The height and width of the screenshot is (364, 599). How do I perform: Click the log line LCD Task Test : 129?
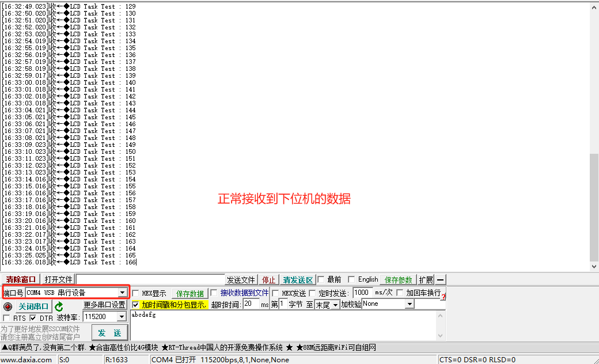(69, 6)
